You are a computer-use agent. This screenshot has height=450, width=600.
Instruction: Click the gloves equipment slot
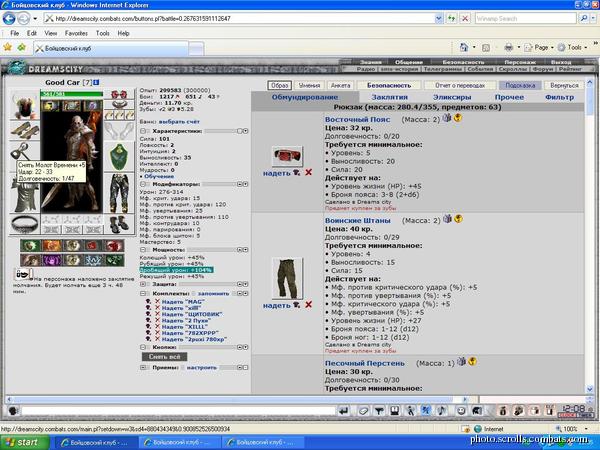[119, 130]
